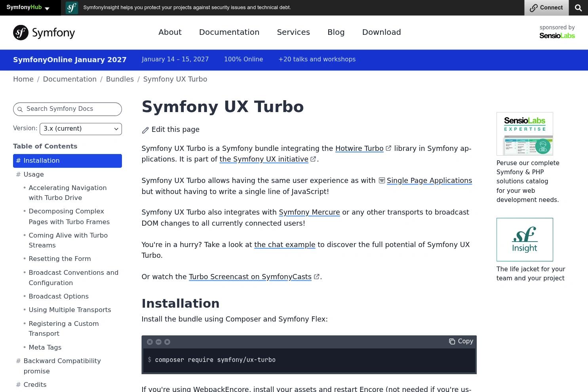Image resolution: width=588 pixels, height=392 pixels.
Task: Open the About menu
Action: click(x=170, y=32)
